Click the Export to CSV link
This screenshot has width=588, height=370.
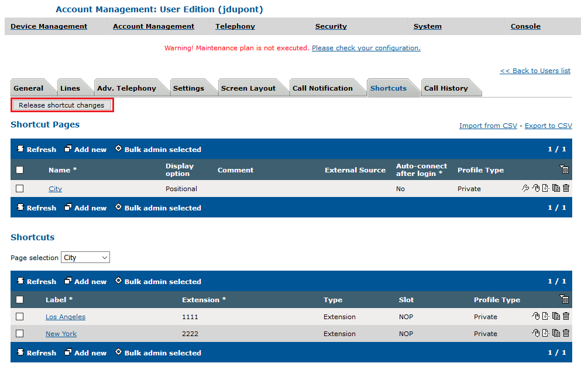pos(548,126)
